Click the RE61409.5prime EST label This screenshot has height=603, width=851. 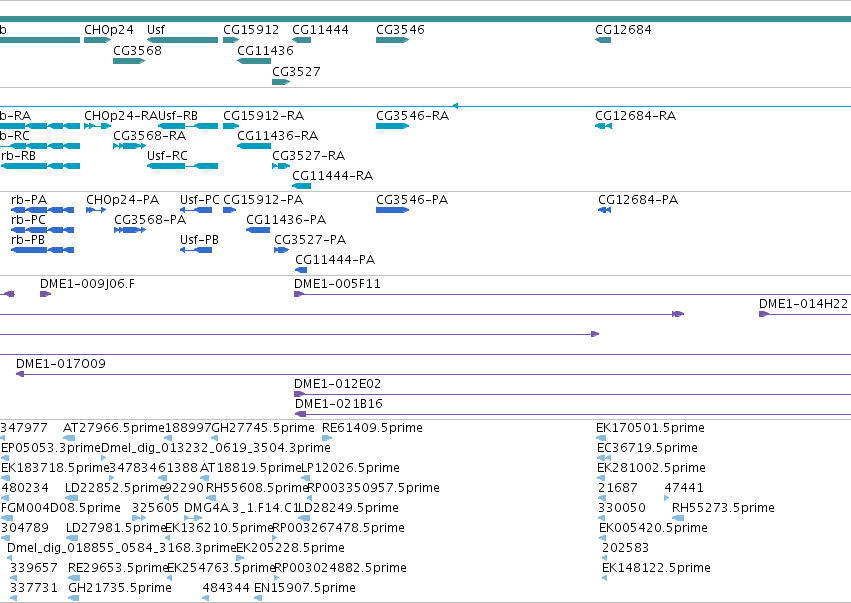click(372, 428)
